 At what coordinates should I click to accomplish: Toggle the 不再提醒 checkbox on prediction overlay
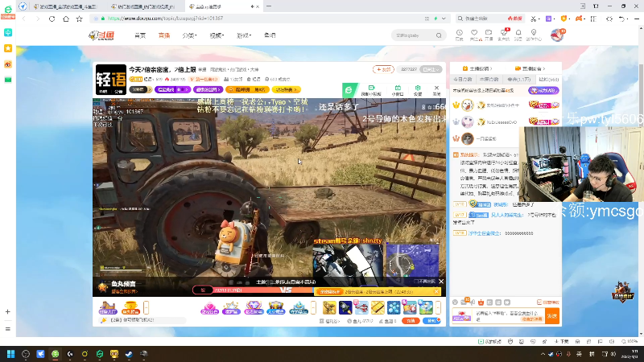[415, 282]
